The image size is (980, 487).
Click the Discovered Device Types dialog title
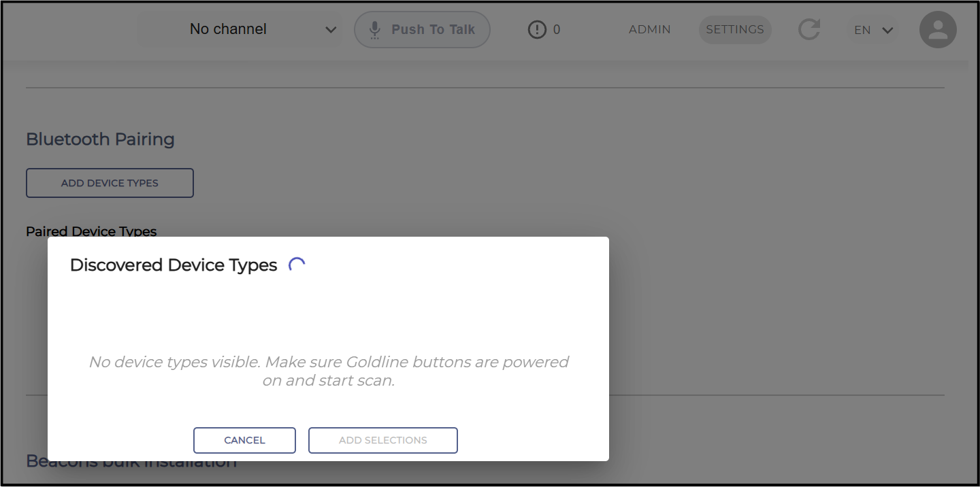point(174,265)
